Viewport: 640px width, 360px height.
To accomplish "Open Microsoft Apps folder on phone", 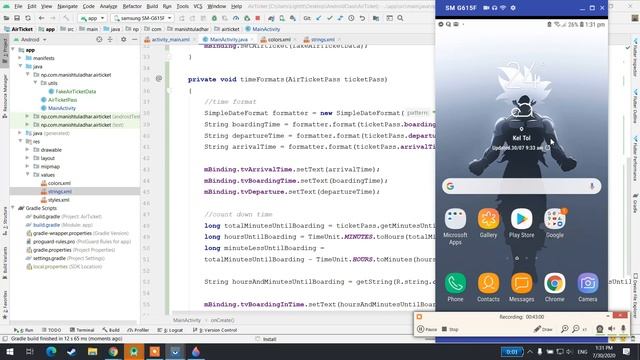I will point(455,227).
